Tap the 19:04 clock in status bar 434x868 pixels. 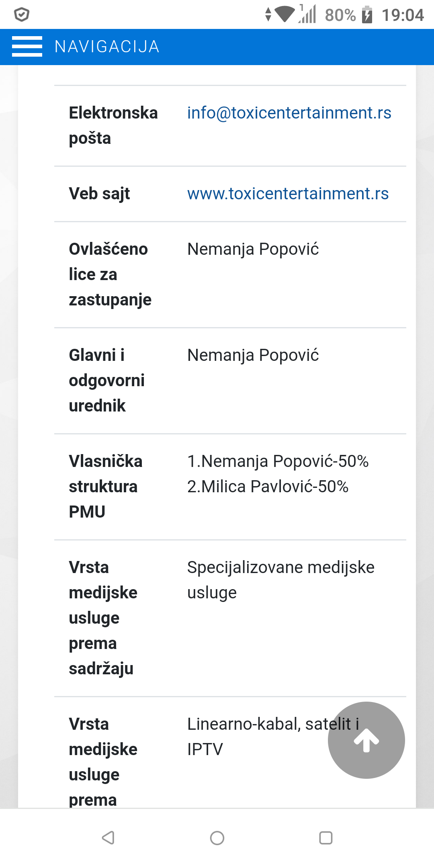pos(403,15)
